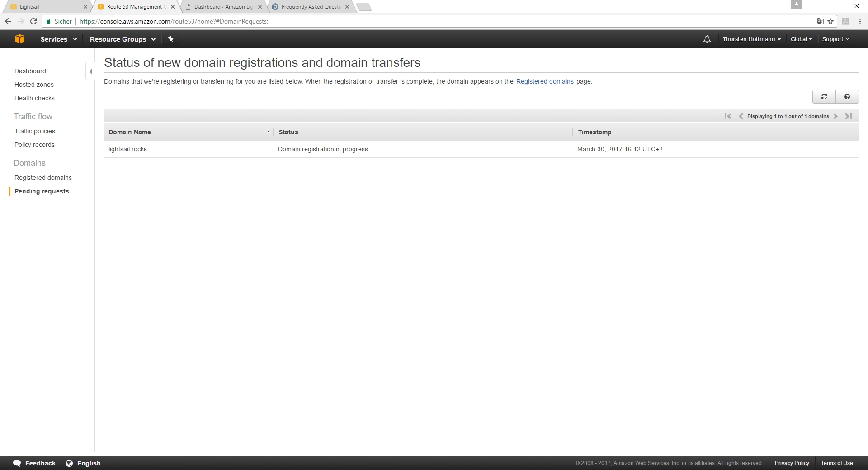The width and height of the screenshot is (868, 470).
Task: Open the Terms of Use link
Action: pyautogui.click(x=837, y=463)
